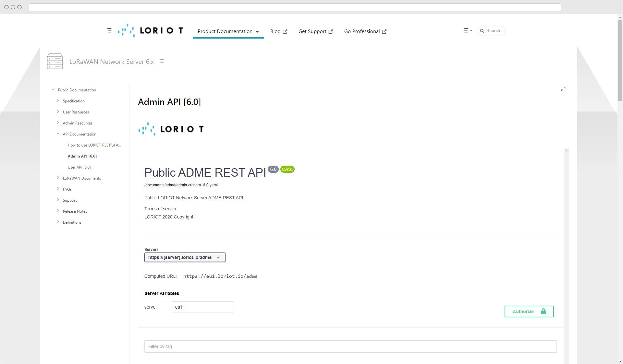Collapse the API Documentation tree node
The height and width of the screenshot is (364, 623).
point(58,134)
